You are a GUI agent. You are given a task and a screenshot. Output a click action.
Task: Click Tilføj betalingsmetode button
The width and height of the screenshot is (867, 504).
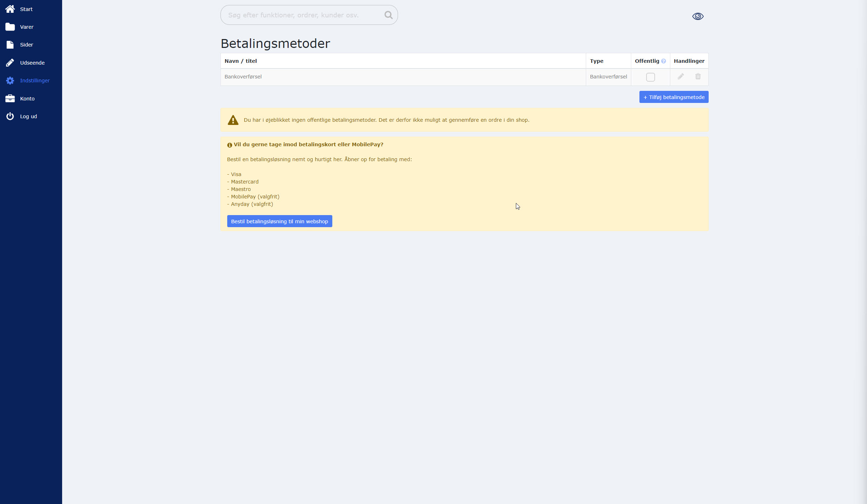(x=674, y=97)
